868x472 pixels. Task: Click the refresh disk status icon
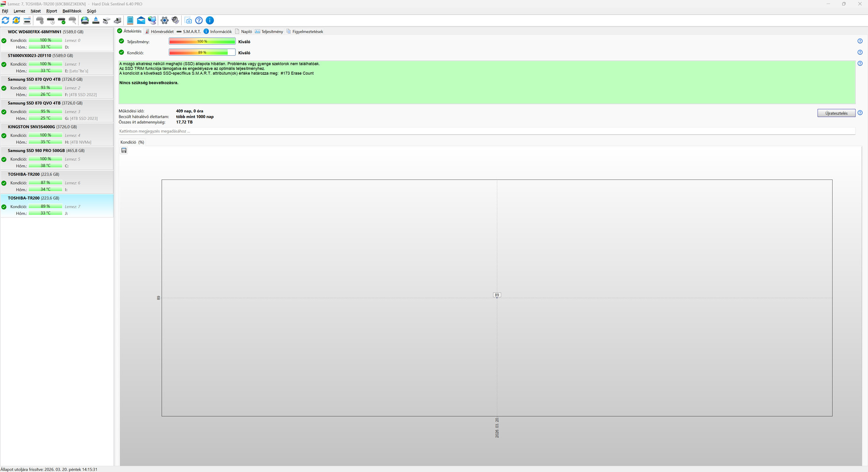(x=5, y=20)
